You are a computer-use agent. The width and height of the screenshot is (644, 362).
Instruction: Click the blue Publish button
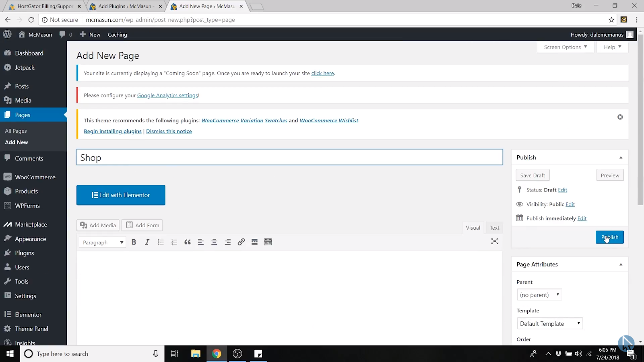point(610,237)
